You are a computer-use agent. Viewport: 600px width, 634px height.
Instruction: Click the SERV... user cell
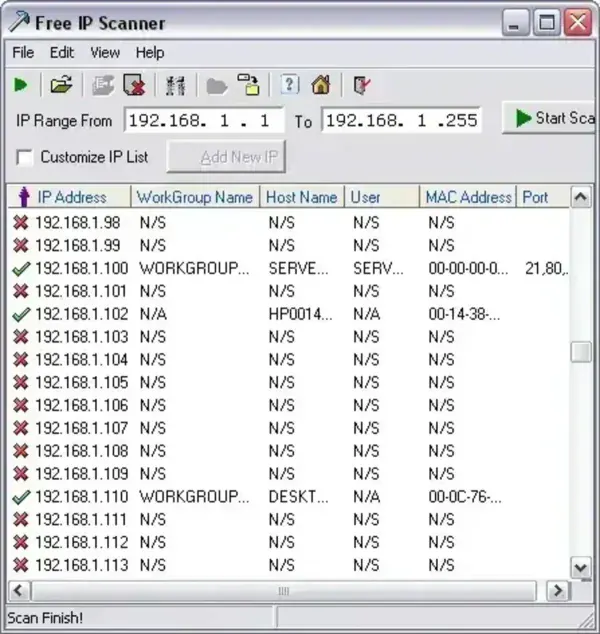378,268
